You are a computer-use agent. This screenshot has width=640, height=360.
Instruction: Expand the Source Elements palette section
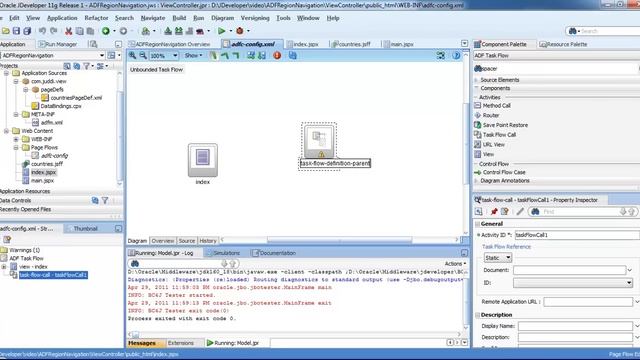(476, 80)
